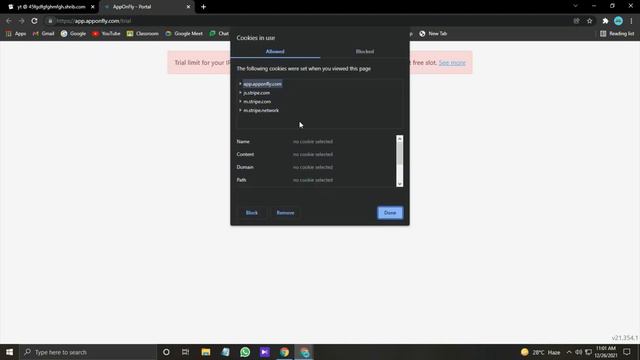Bookmark this page with the star icon
Viewport: 640px width, 360px height.
(589, 21)
